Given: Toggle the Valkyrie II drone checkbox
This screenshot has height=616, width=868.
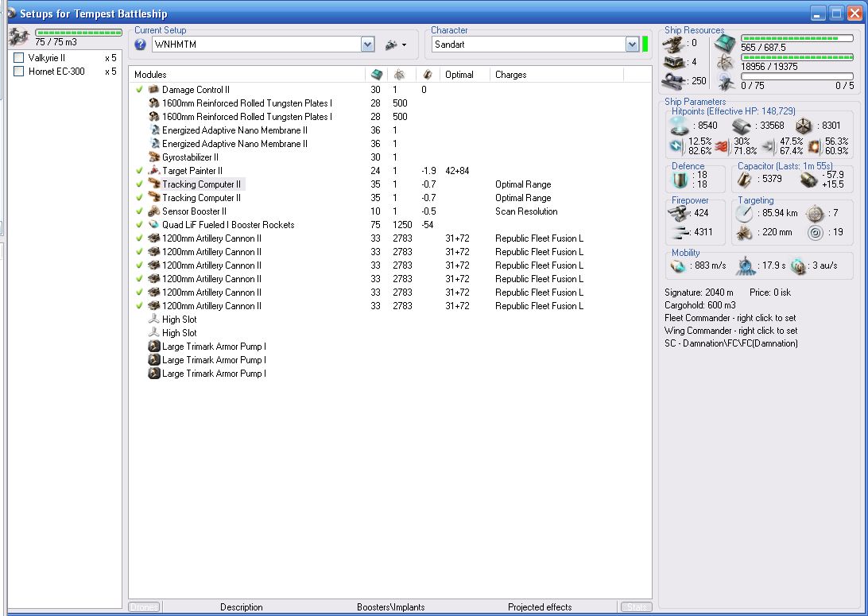Looking at the screenshot, I should coord(19,57).
